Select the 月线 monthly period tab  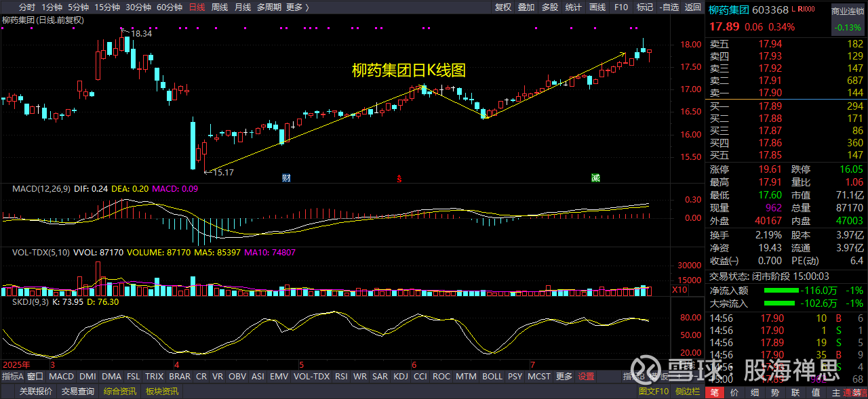[x=243, y=7]
